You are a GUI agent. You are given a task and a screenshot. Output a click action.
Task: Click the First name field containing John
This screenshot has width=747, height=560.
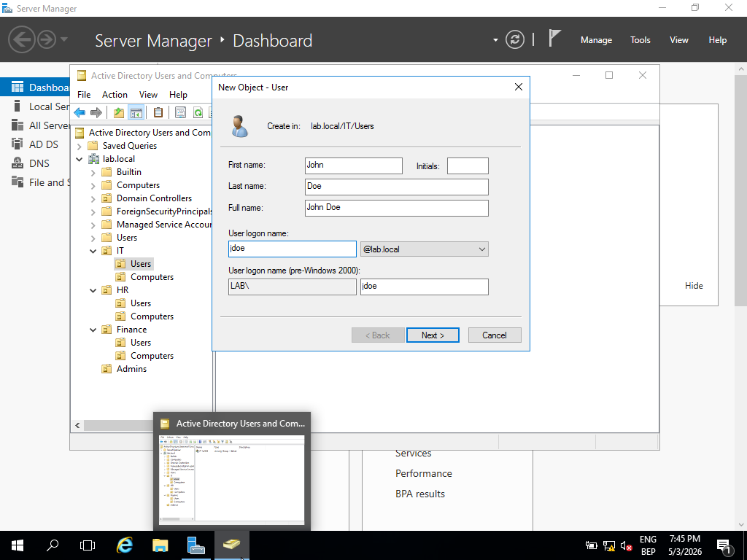354,166
